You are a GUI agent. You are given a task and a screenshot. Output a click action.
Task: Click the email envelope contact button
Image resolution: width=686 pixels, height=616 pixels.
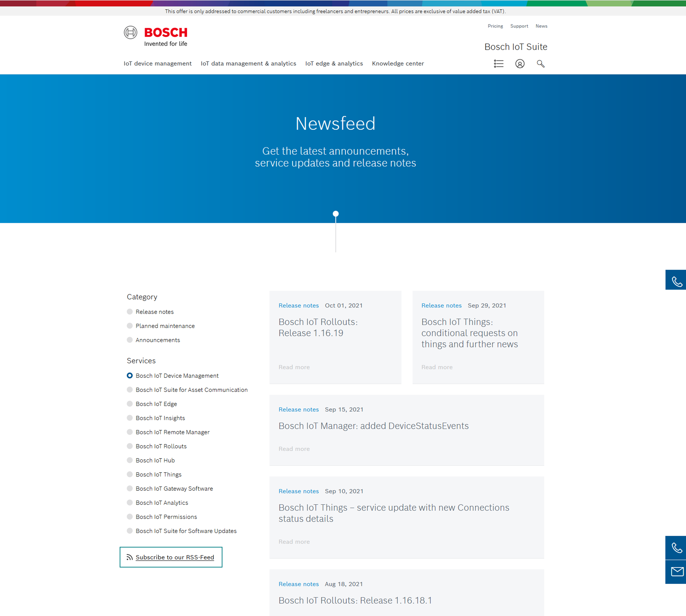tap(676, 572)
